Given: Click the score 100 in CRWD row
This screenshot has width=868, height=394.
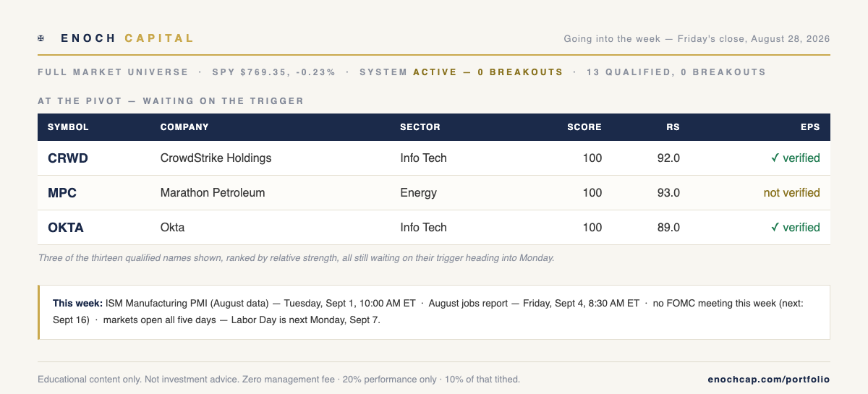Looking at the screenshot, I should coord(592,158).
